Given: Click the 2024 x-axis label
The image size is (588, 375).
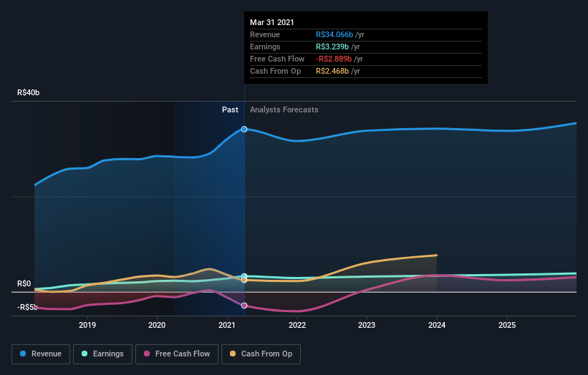Looking at the screenshot, I should tap(437, 325).
